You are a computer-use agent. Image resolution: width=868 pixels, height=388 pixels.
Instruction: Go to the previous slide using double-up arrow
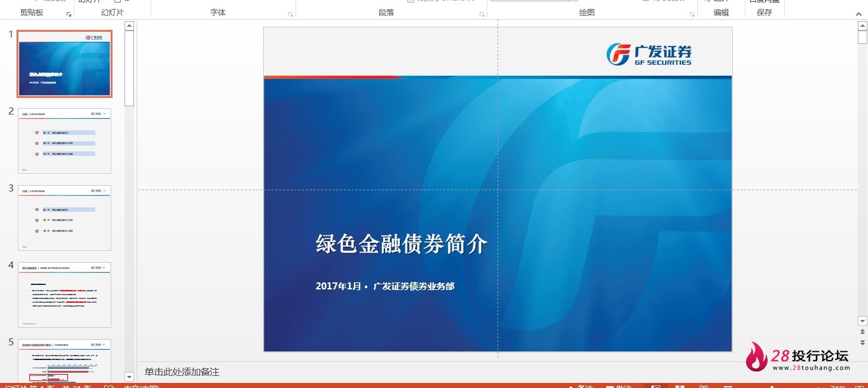pyautogui.click(x=862, y=331)
